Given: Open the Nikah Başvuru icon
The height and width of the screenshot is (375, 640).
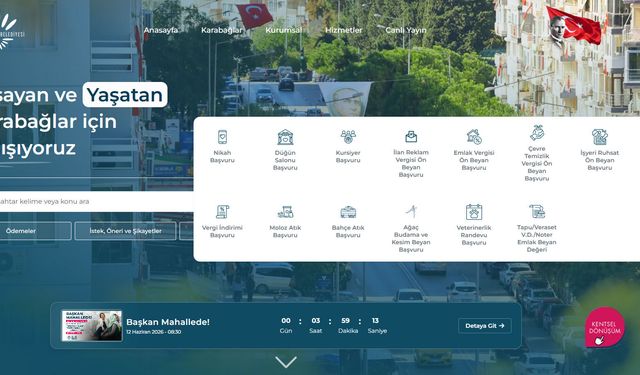Looking at the screenshot, I should pos(222,137).
